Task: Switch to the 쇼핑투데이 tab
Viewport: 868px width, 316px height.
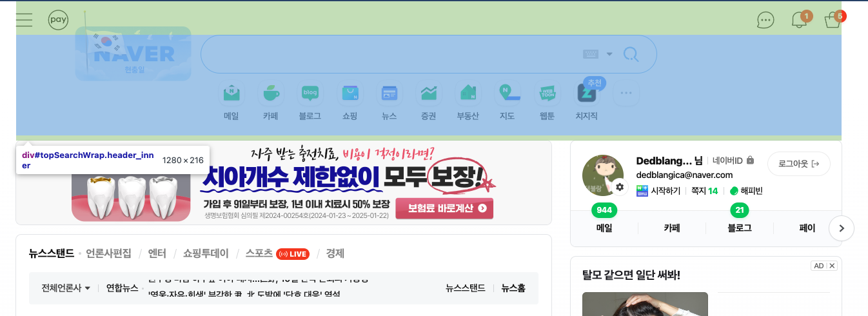Action: [206, 253]
